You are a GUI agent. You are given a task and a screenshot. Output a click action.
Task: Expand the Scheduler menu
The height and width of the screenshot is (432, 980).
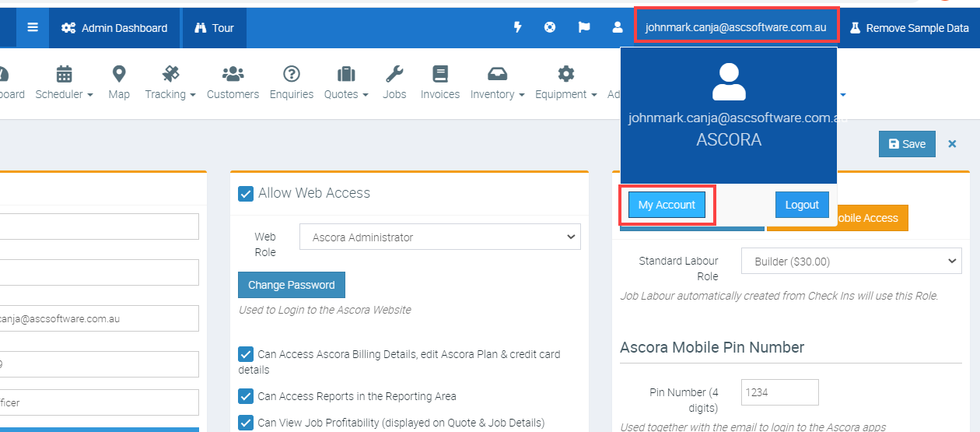coord(65,83)
